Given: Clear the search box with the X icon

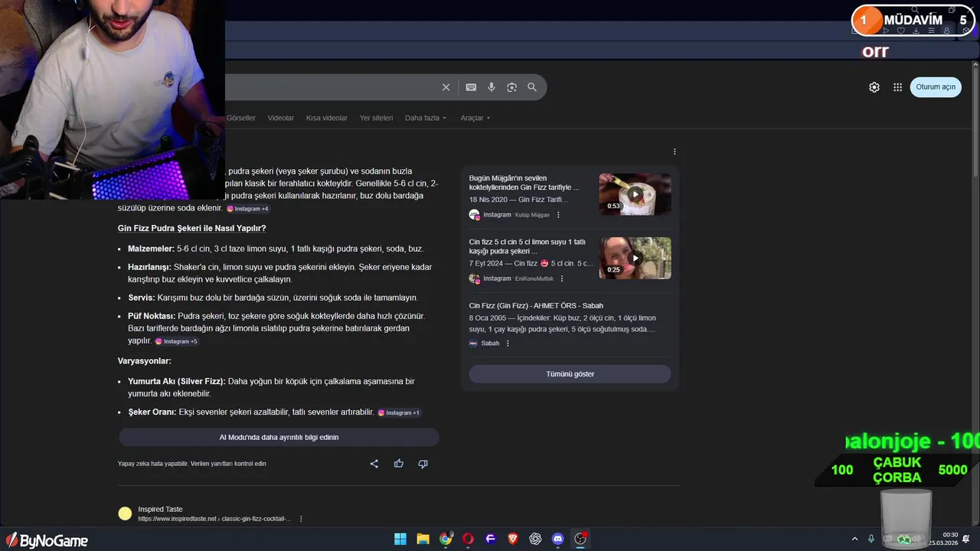Looking at the screenshot, I should click(446, 87).
